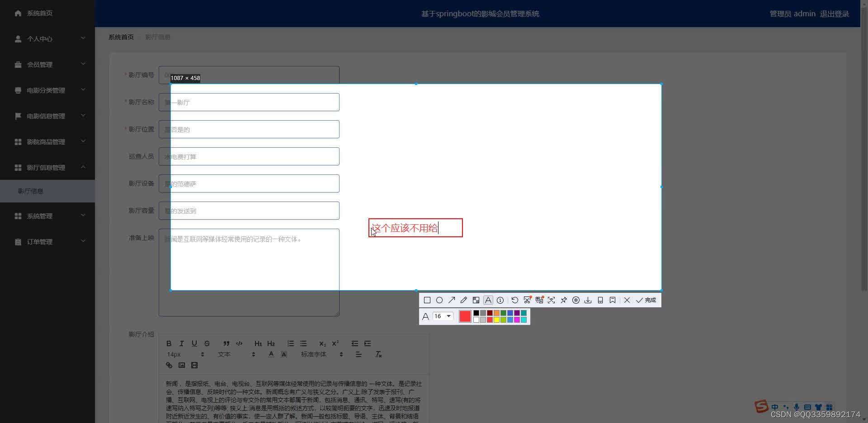
Task: Pick the orange color swatch
Action: pyautogui.click(x=496, y=313)
